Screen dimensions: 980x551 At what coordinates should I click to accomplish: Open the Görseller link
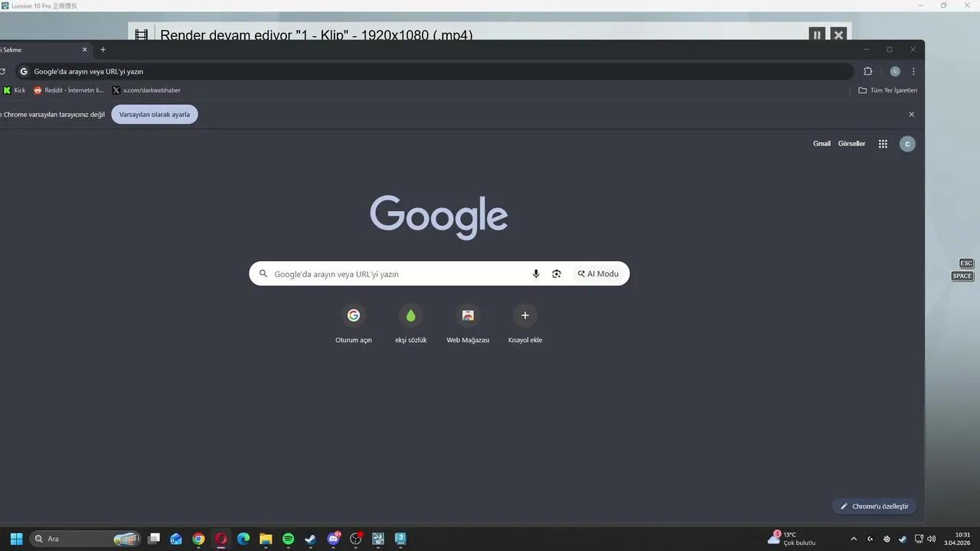[851, 144]
